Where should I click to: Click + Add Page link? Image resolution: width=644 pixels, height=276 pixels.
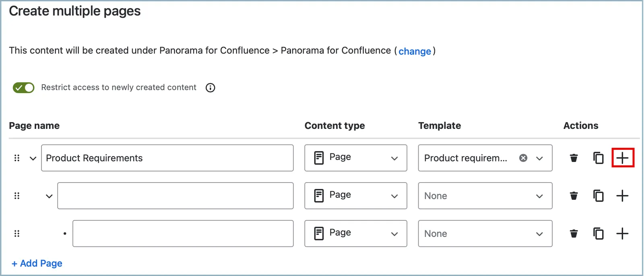pyautogui.click(x=37, y=264)
